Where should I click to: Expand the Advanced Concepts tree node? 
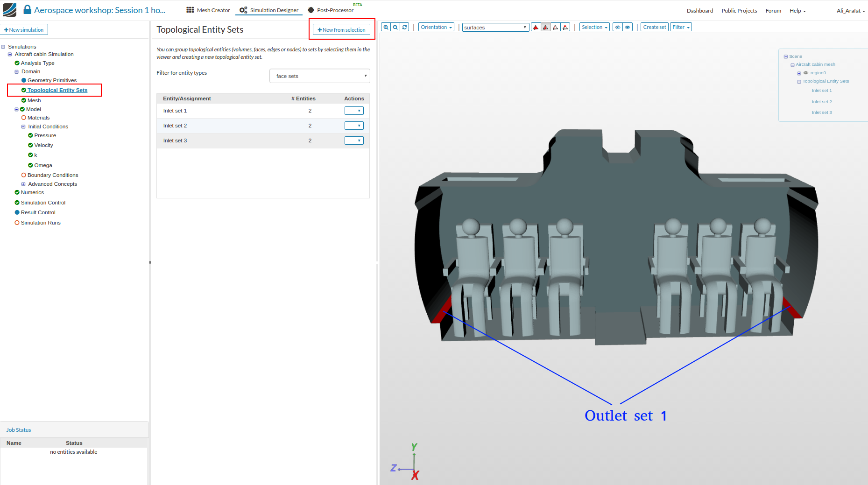click(x=23, y=184)
